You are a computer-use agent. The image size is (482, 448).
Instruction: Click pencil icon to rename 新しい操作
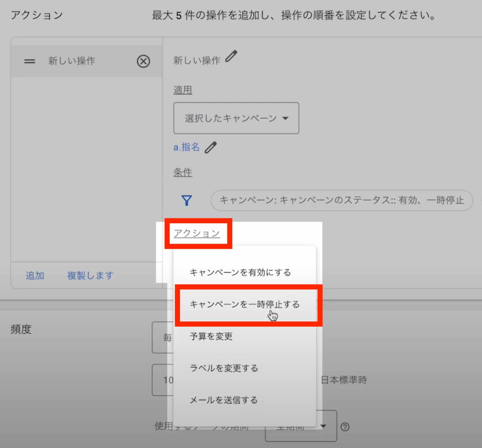[x=231, y=56]
